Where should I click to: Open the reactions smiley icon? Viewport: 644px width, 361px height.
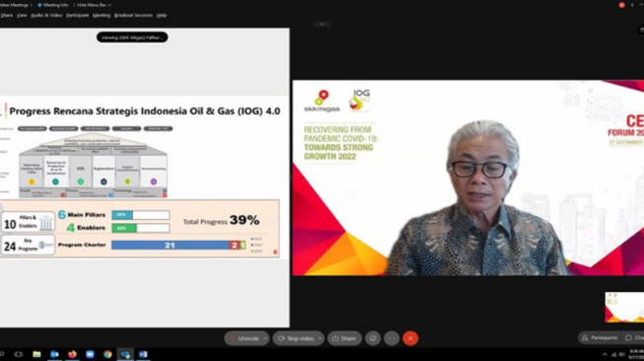(x=373, y=338)
